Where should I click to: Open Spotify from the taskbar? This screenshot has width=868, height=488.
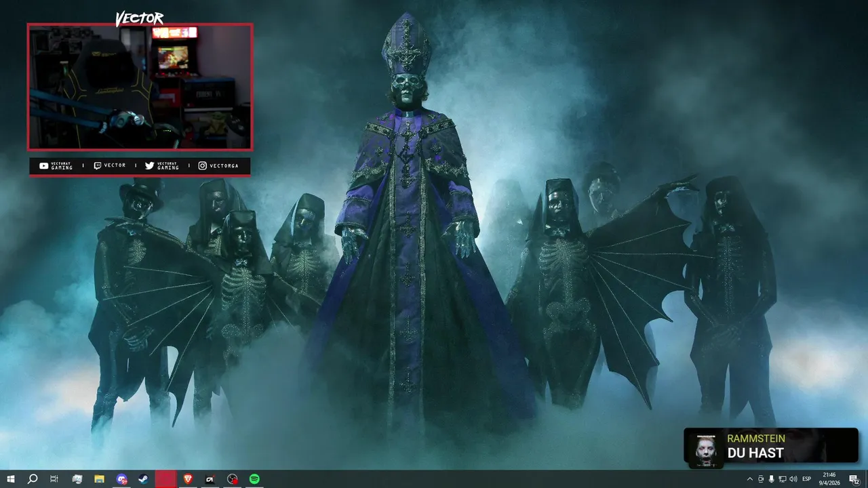(254, 479)
